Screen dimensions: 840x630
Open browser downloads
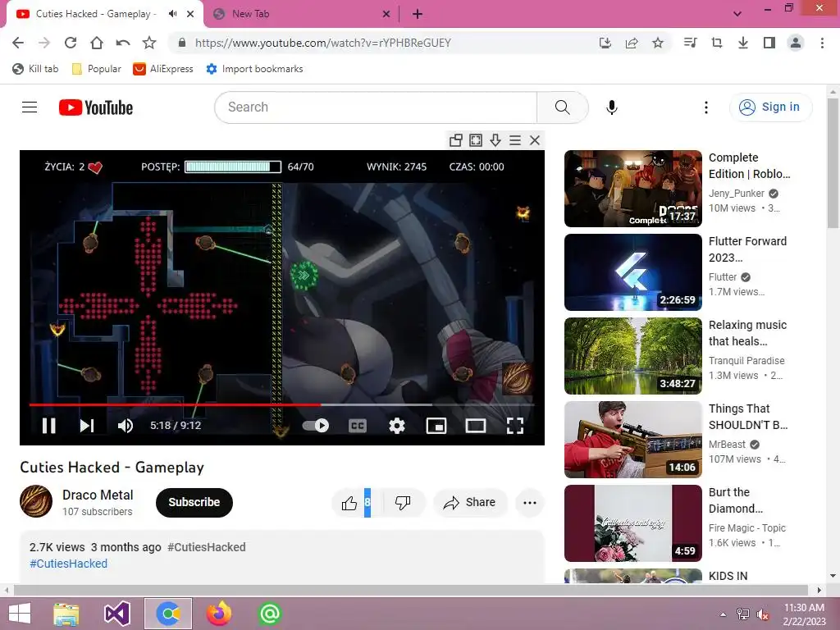tap(743, 43)
